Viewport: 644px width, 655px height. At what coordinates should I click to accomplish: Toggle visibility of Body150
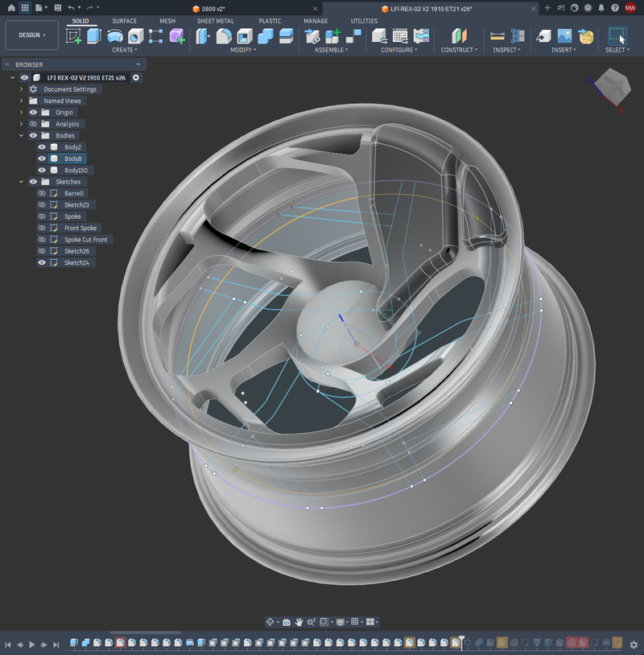coord(42,170)
